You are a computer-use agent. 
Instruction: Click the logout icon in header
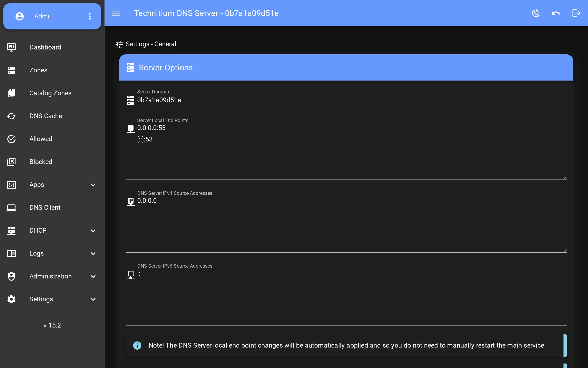pos(576,13)
